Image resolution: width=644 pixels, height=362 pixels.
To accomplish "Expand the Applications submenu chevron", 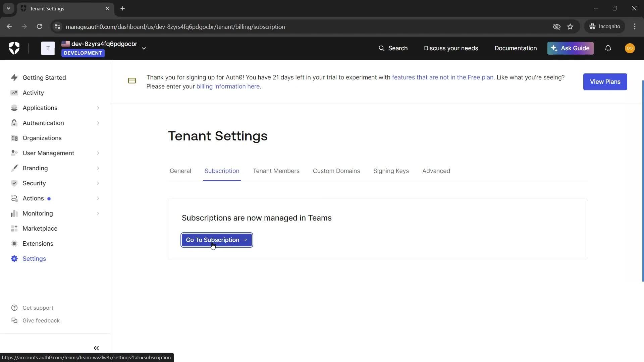I will click(x=98, y=108).
